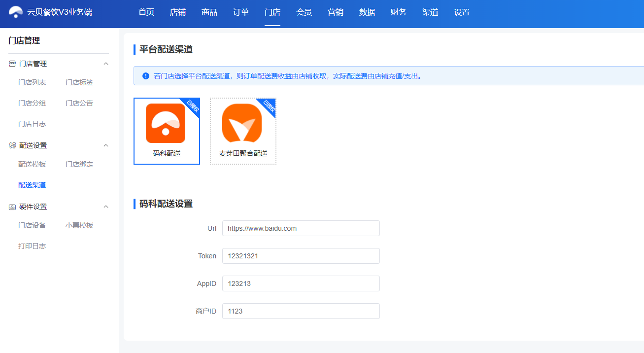Go to 门店分组 in the sidebar
The width and height of the screenshot is (644, 353).
pos(32,104)
